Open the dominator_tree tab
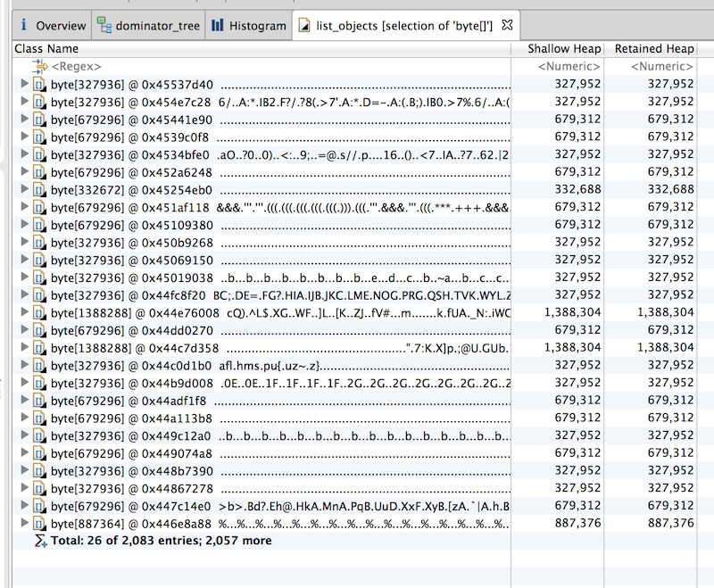Image resolution: width=714 pixels, height=588 pixels. pos(148,26)
